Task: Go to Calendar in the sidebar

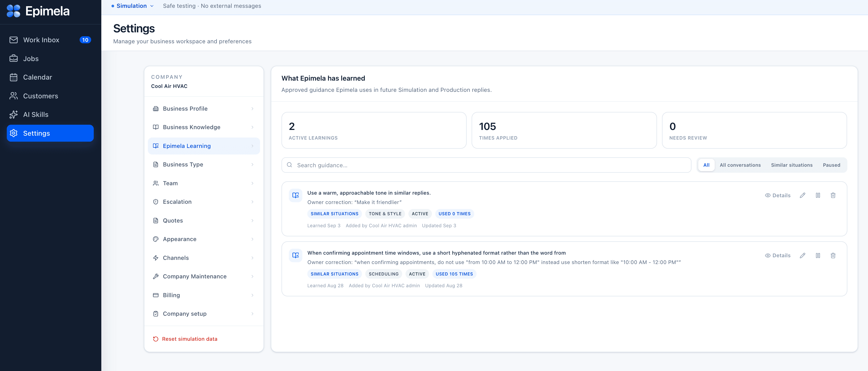Action: coord(50,77)
